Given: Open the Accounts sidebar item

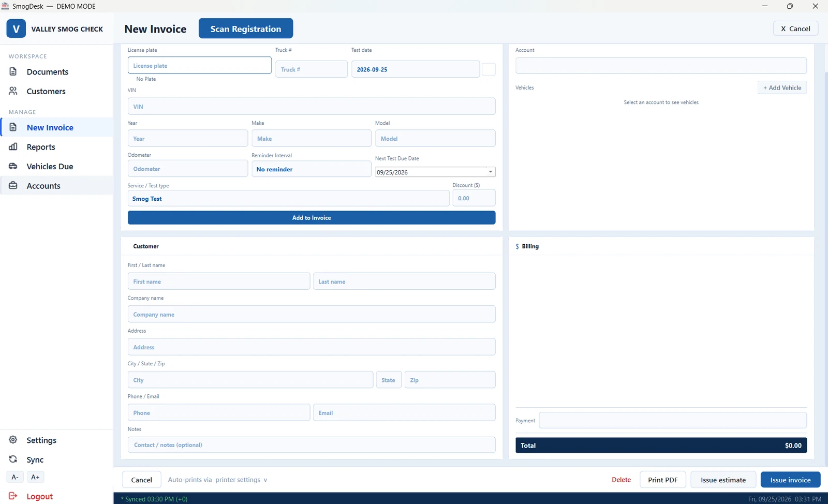Looking at the screenshot, I should [x=57, y=186].
